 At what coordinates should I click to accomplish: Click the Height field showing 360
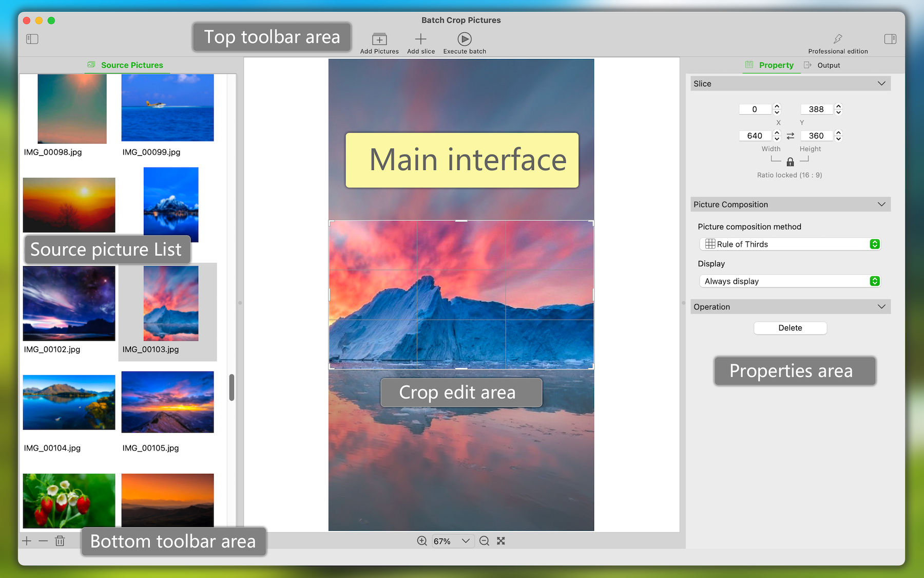tap(817, 136)
